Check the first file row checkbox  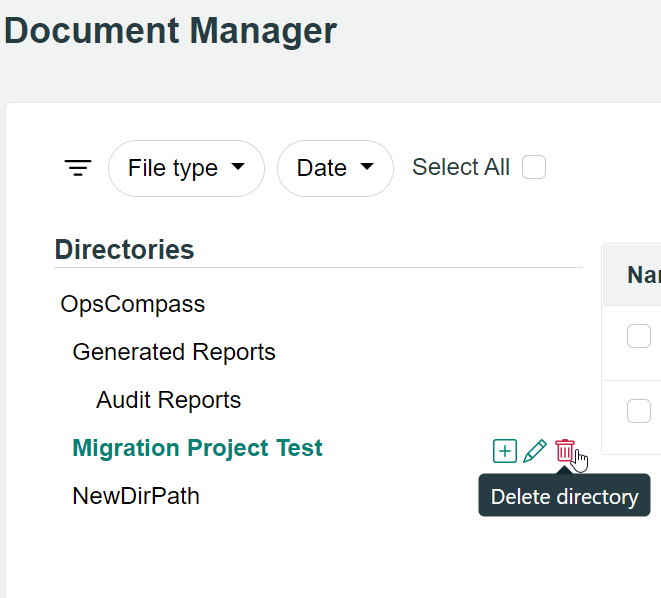coord(639,336)
